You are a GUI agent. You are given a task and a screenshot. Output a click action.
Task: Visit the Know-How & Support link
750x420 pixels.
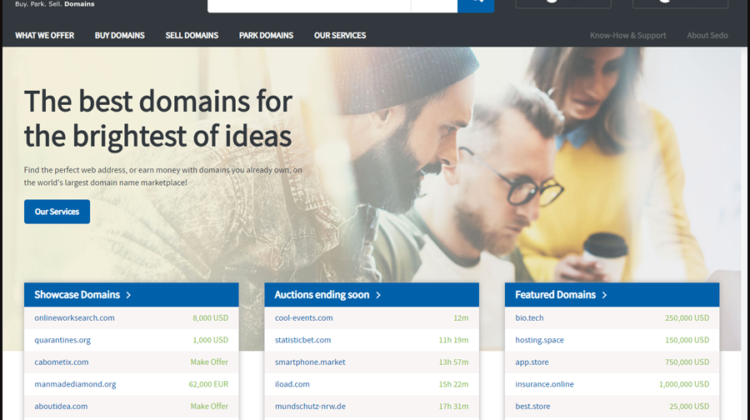click(x=627, y=36)
